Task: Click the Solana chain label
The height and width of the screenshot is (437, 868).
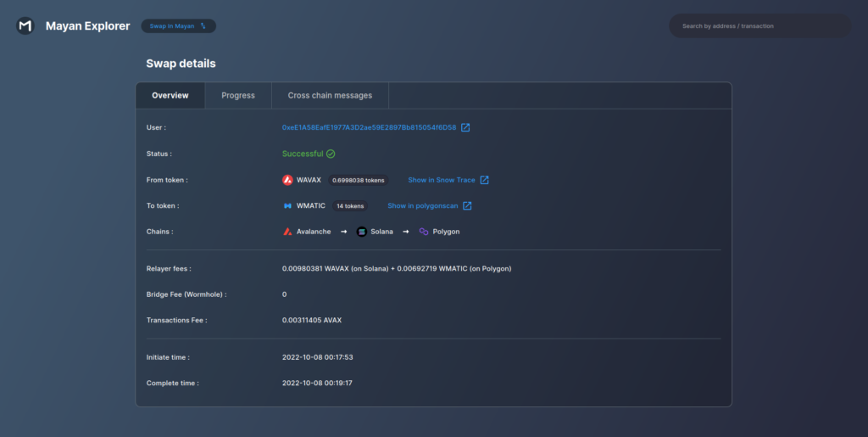Action: 382,232
